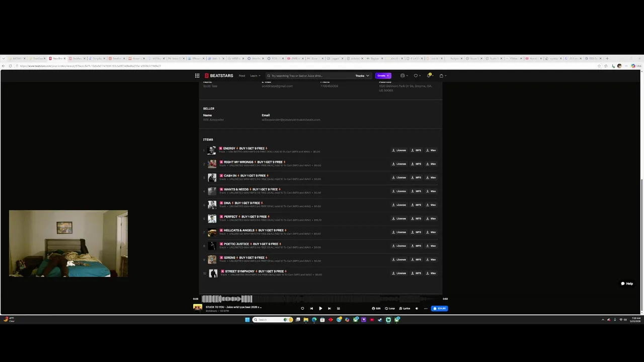
Task: Open Lyrics in the player bar
Action: (405, 308)
